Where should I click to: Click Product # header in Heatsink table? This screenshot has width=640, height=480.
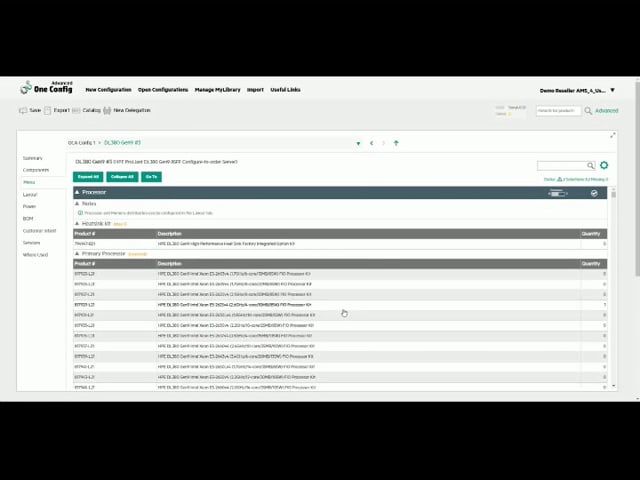(x=85, y=234)
